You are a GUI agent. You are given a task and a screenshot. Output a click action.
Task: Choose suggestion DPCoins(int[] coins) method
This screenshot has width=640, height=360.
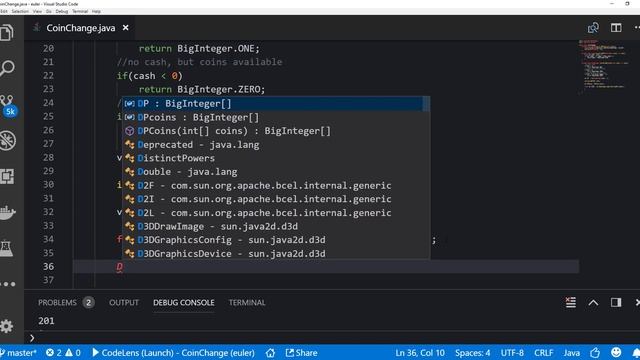[273, 131]
